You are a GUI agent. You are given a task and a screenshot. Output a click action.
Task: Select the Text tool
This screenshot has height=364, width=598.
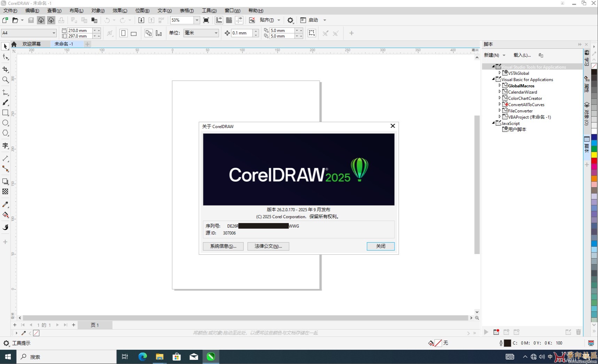tap(5, 146)
